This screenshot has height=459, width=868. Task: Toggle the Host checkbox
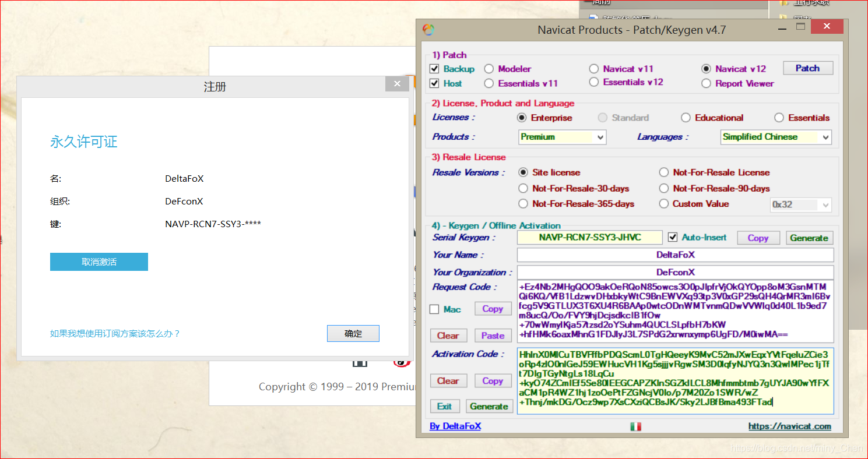point(434,83)
